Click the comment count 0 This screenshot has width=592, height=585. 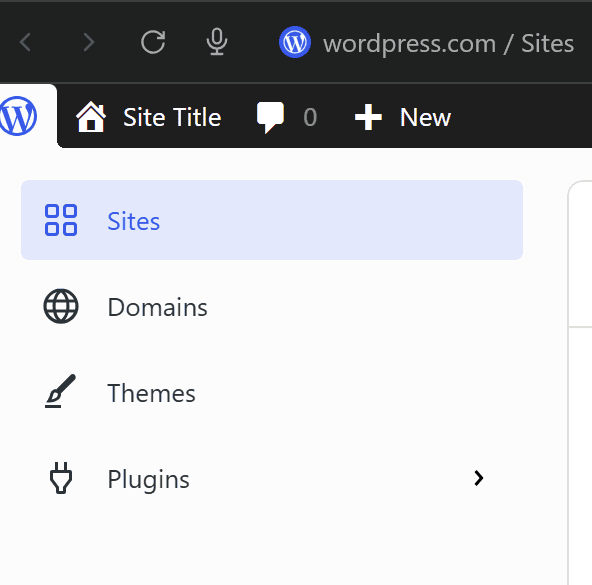pos(310,117)
